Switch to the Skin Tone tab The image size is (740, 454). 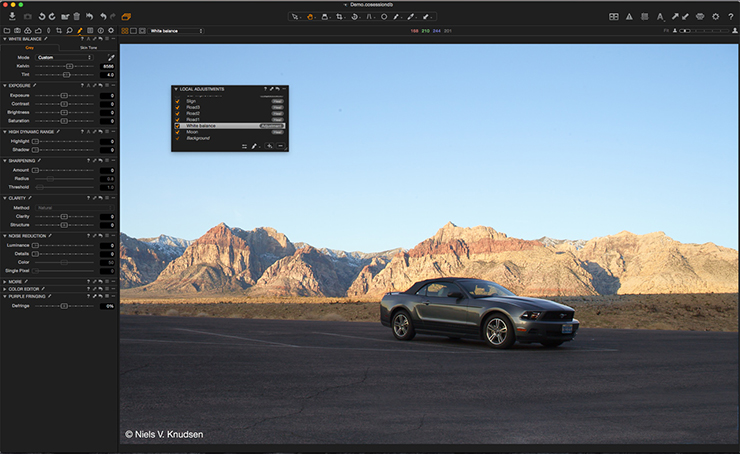point(88,48)
